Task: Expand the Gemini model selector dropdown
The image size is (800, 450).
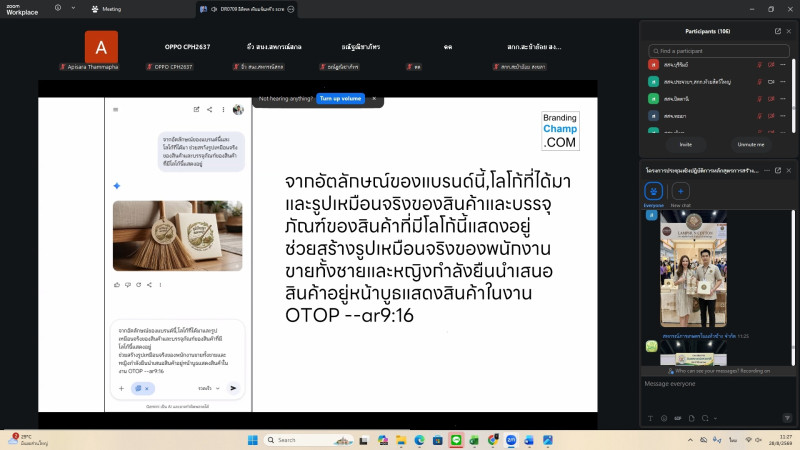Action: [209, 388]
